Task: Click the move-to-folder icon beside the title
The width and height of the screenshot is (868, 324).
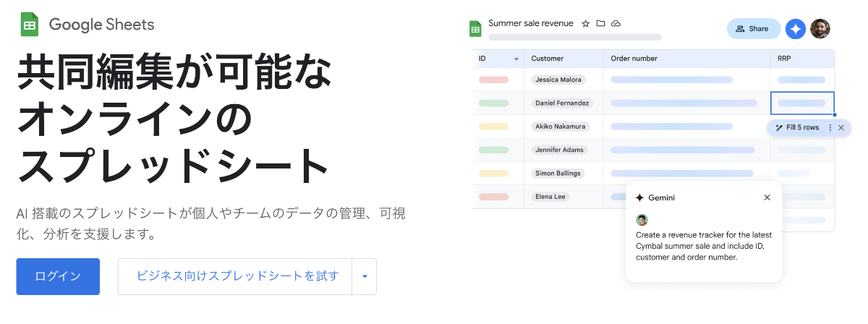Action: pos(600,24)
